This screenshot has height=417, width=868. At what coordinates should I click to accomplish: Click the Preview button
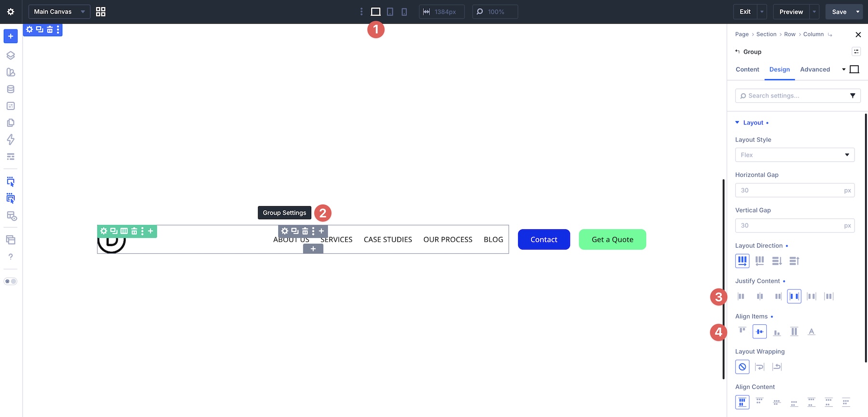tap(791, 12)
